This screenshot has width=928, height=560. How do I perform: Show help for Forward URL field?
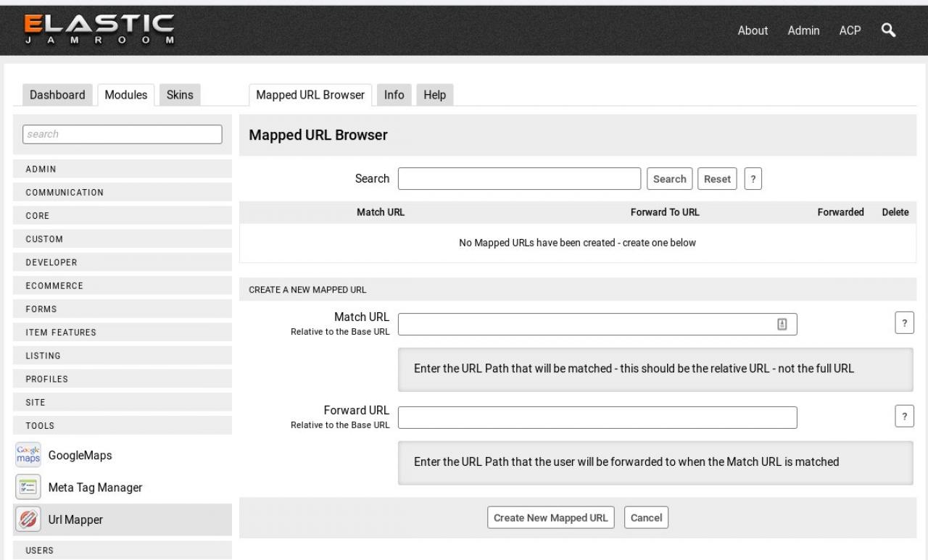(x=904, y=417)
